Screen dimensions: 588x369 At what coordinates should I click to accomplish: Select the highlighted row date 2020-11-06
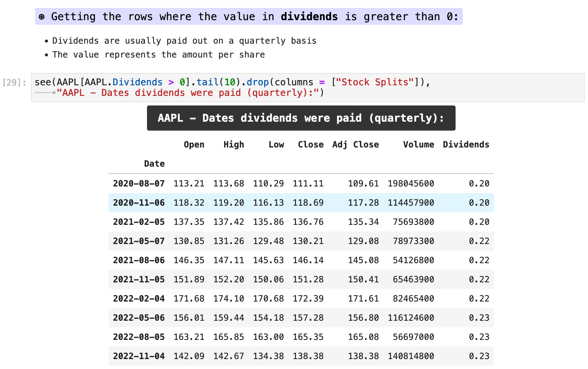(x=139, y=203)
